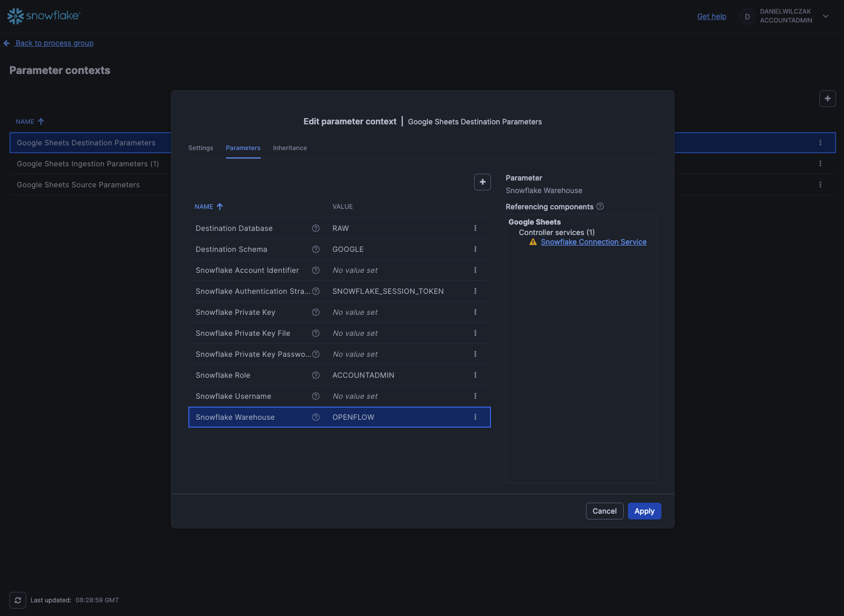Open kebab menu for Destination Schema row
Viewport: 844px width, 616px height.
pos(475,249)
